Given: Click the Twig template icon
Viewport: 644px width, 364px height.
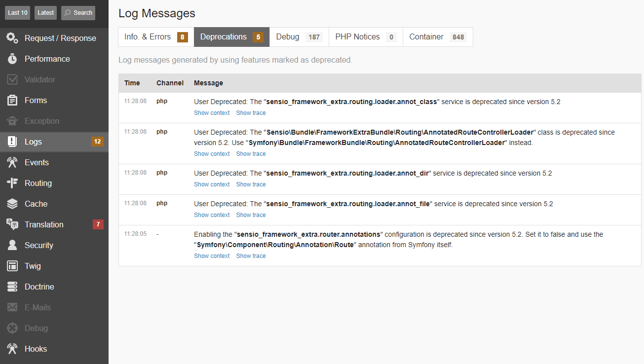Looking at the screenshot, I should tap(12, 266).
